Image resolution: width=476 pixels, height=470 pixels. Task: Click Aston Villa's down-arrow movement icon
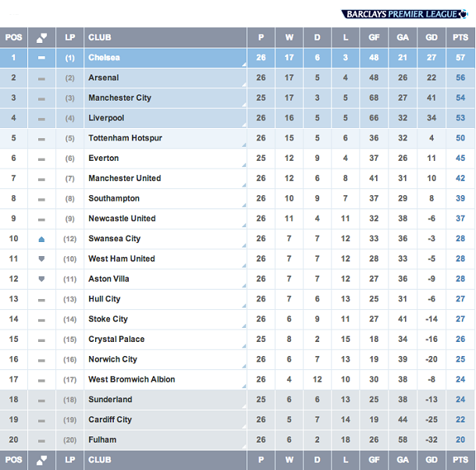point(41,279)
